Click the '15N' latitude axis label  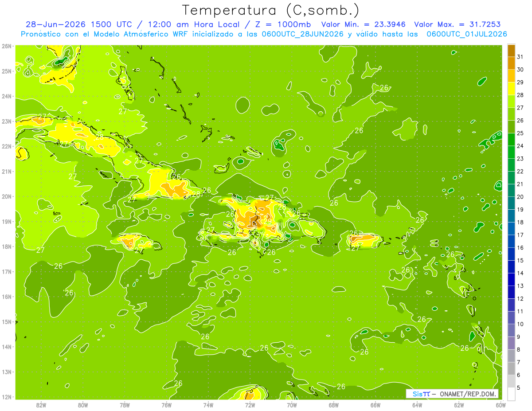(x=7, y=322)
